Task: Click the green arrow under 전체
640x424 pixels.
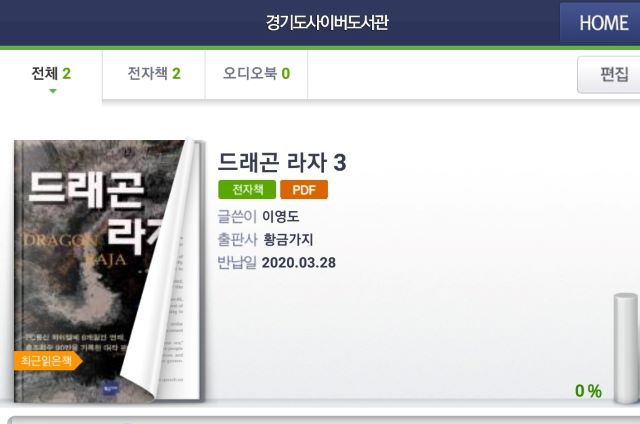Action: pos(53,91)
